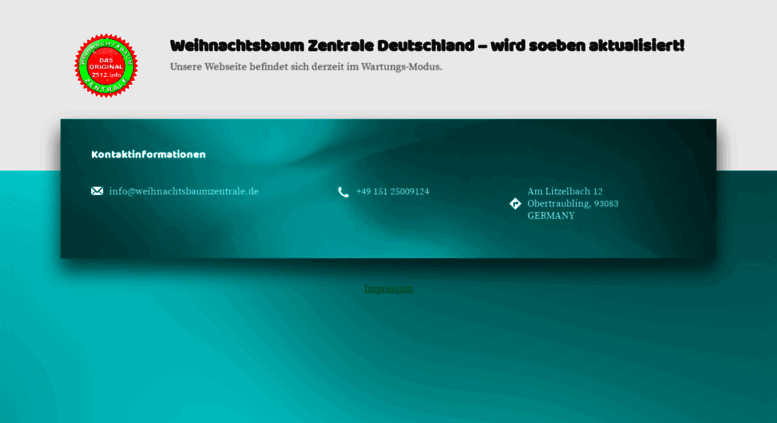
Task: Click the heading Weihnachtsbaum Zentrale Deutschland
Action: [427, 46]
